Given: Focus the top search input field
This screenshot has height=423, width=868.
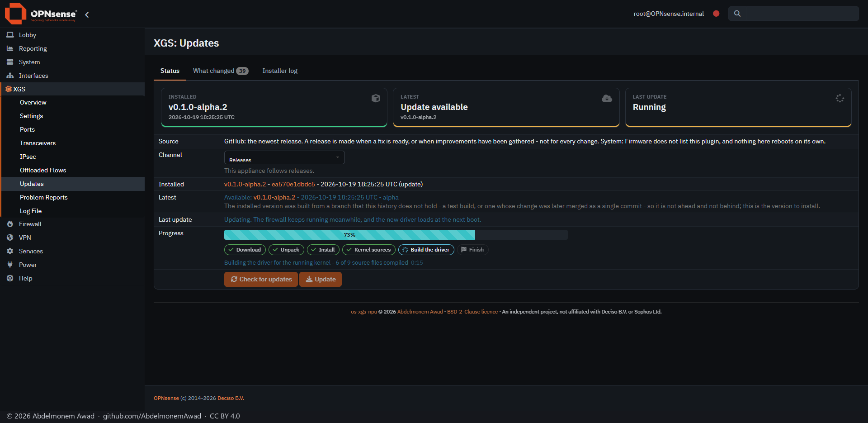Looking at the screenshot, I should pos(793,14).
